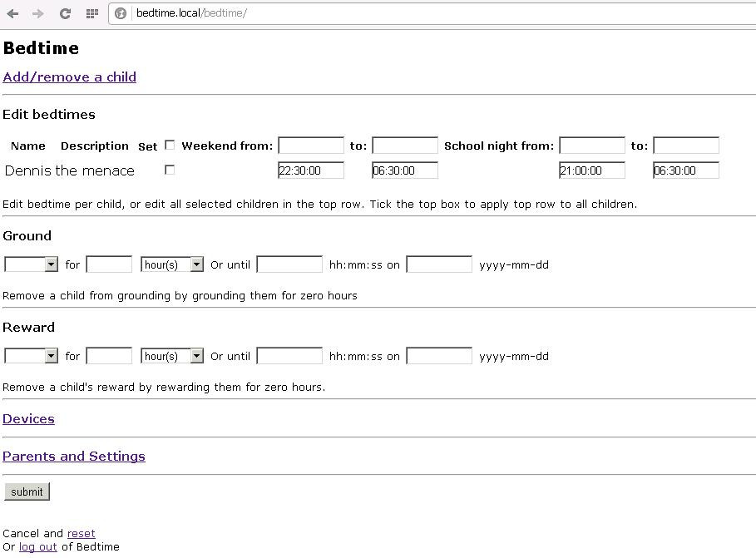Open the Add/remove a child link
The image size is (756, 558).
coord(69,77)
